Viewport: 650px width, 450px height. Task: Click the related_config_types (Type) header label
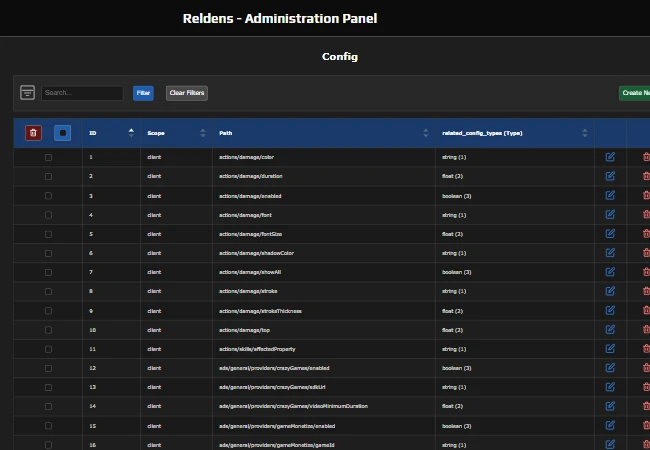(x=482, y=133)
